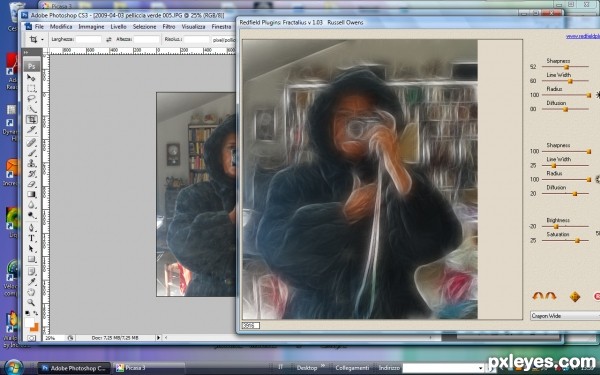The image size is (600, 375).
Task: Click the Brightness slider
Action: [x=565, y=227]
